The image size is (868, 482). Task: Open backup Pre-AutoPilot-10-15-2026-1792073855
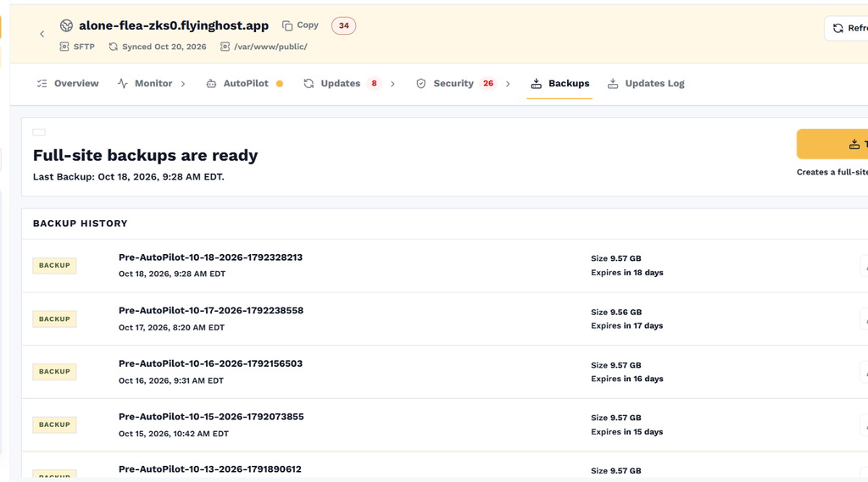pyautogui.click(x=211, y=417)
